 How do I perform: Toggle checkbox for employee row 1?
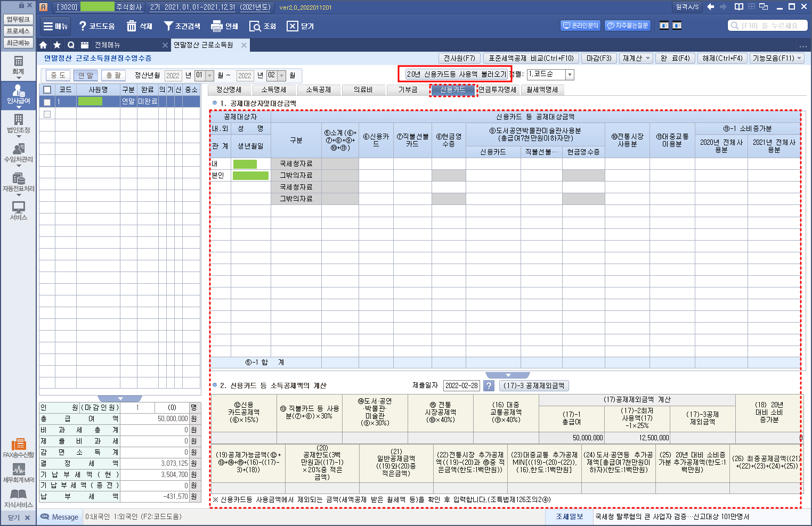click(47, 102)
